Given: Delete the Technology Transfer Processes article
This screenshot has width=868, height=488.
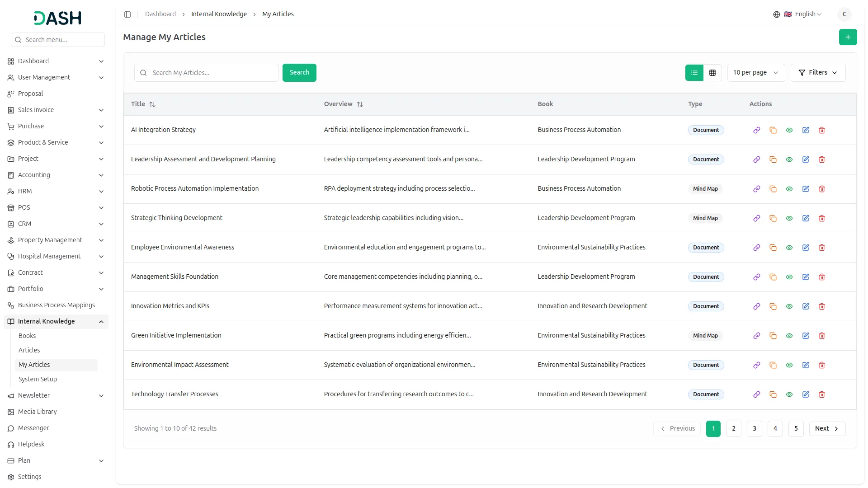Looking at the screenshot, I should [821, 394].
